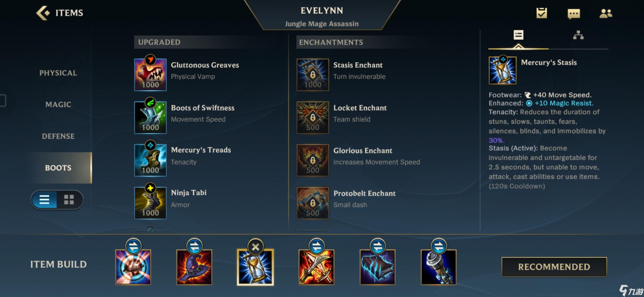Click the Recommended button
This screenshot has width=644, height=297.
tap(554, 267)
